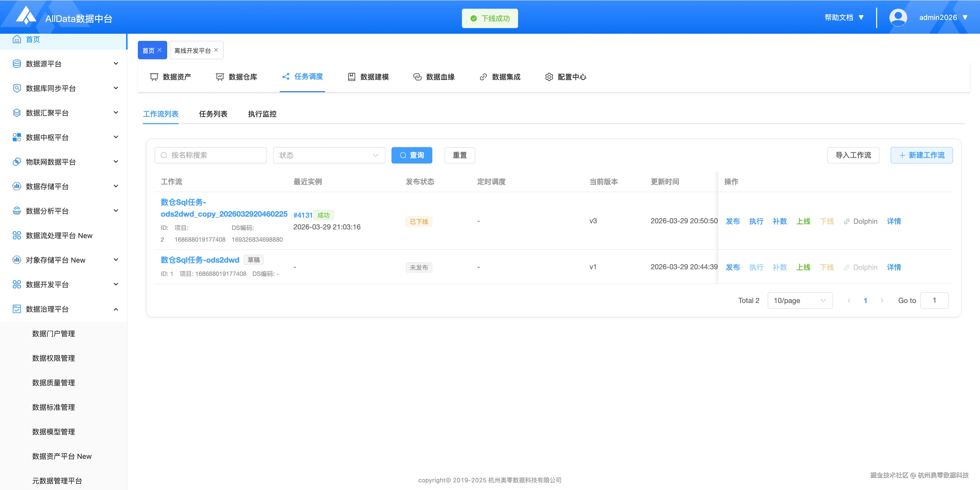Viewport: 980px width, 490px height.
Task: Switch to the 执行监控 tab
Action: pos(262,114)
